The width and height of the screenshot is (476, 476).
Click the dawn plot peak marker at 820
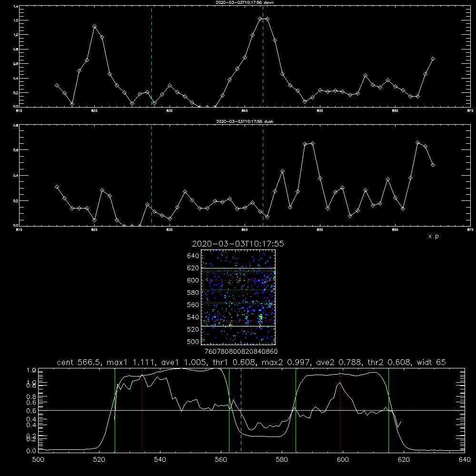(x=94, y=27)
